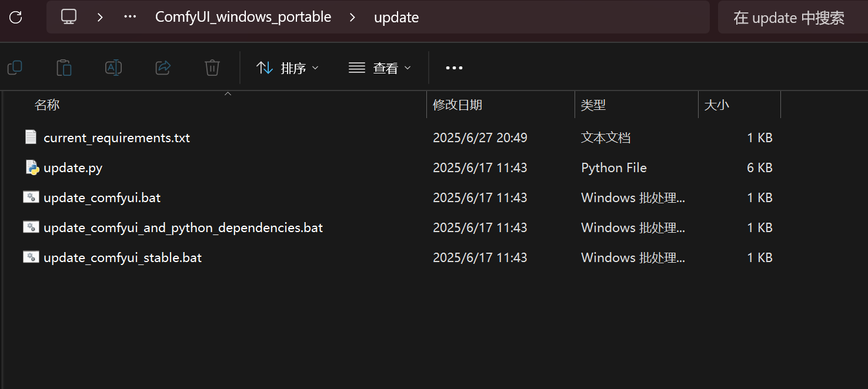Click the This PC monitor icon

pyautogui.click(x=69, y=17)
